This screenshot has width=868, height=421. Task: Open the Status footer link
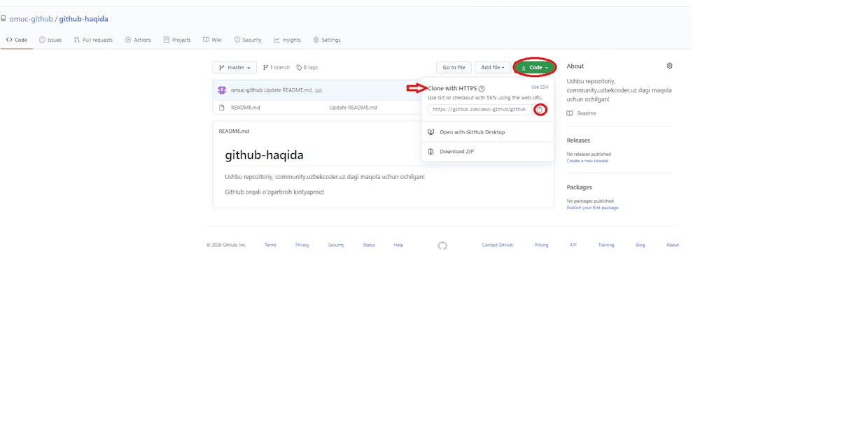369,245
